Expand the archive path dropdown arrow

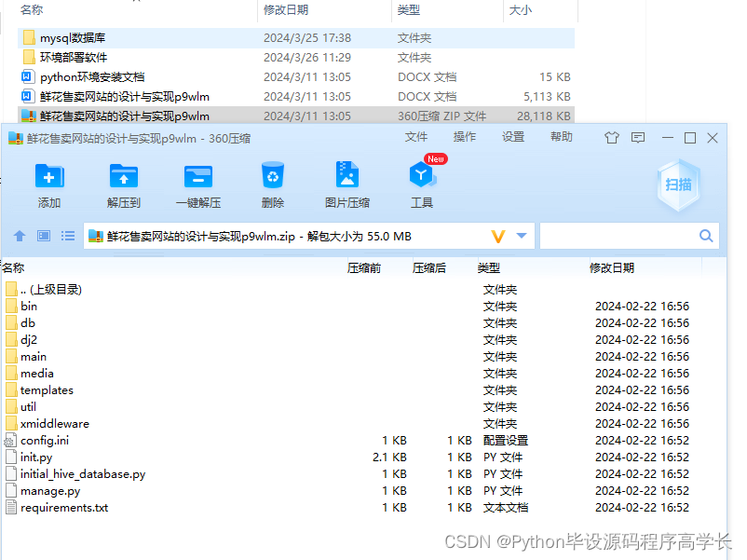point(522,236)
